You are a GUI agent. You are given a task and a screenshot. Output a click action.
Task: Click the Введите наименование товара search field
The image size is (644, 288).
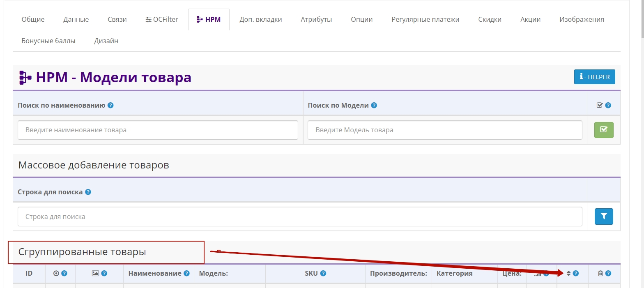pos(158,130)
